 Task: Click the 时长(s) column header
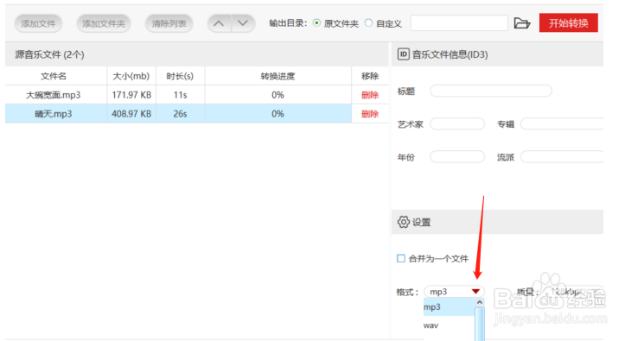coord(181,76)
